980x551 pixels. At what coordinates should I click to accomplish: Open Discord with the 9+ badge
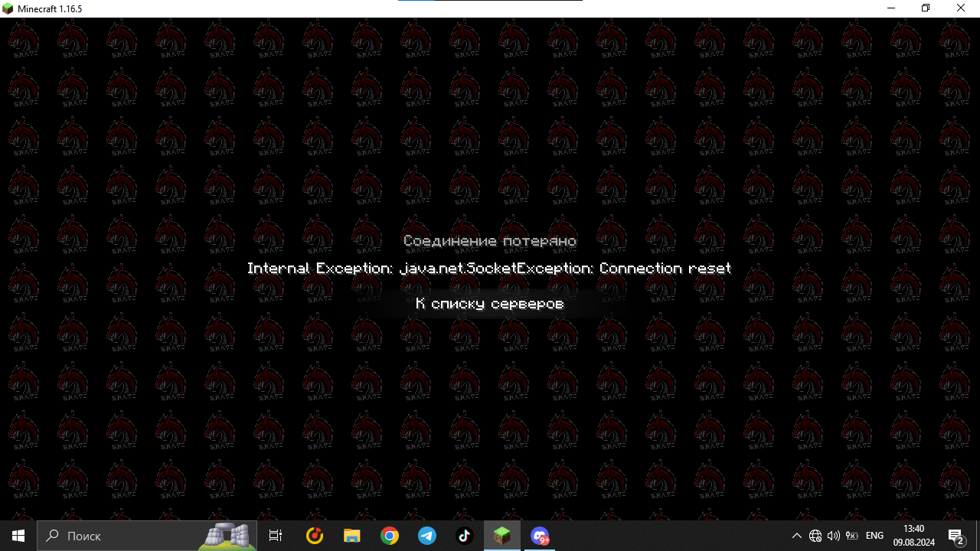tap(540, 536)
